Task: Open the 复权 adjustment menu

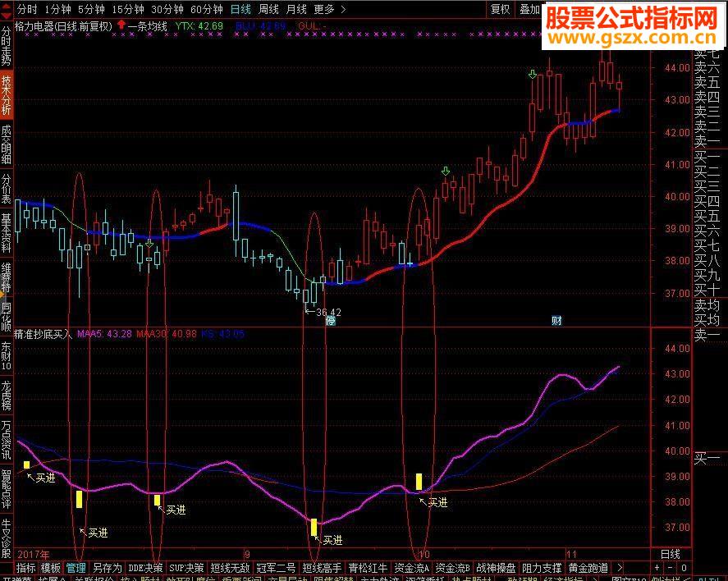Action: pos(500,9)
